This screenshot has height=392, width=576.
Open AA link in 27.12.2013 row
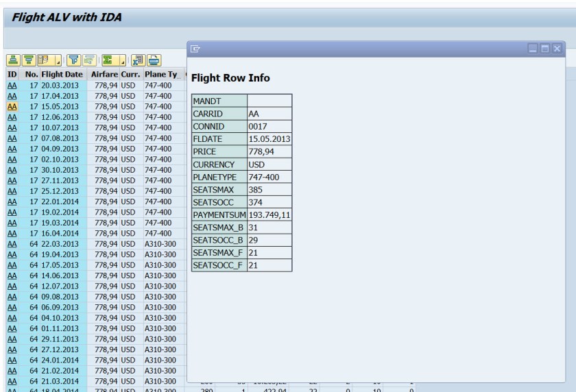click(12, 350)
